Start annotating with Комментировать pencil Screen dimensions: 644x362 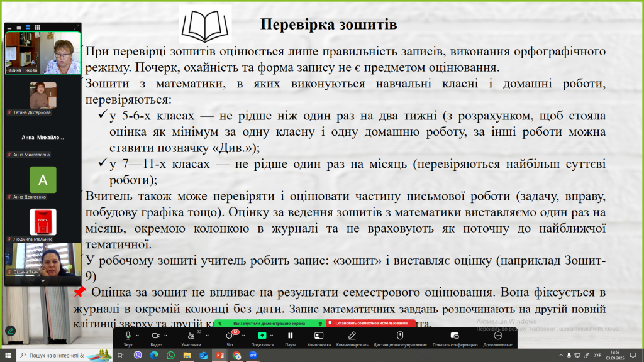pos(352,338)
